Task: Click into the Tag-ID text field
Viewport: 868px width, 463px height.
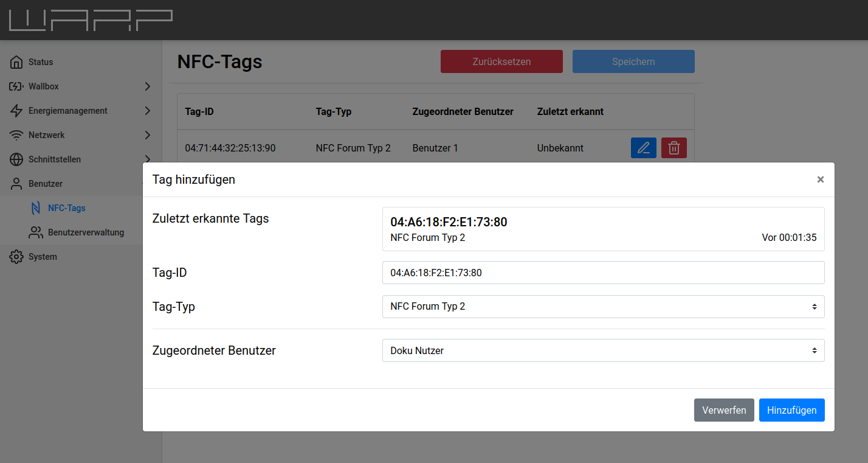Action: [603, 273]
